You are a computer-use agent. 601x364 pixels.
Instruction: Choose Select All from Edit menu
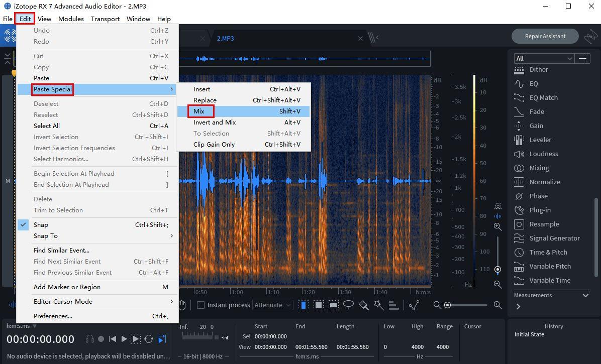[x=98, y=126]
